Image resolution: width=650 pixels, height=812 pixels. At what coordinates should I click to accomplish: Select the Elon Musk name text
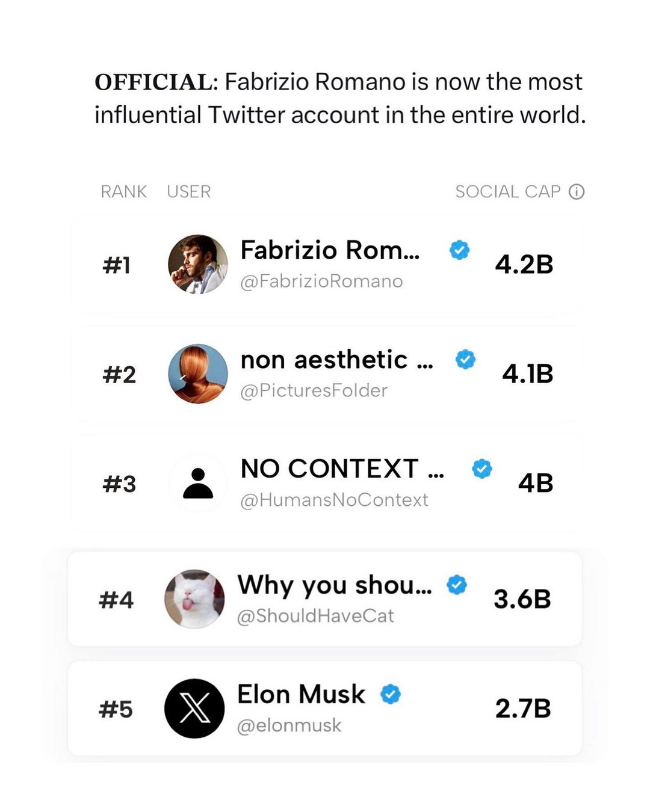point(301,694)
